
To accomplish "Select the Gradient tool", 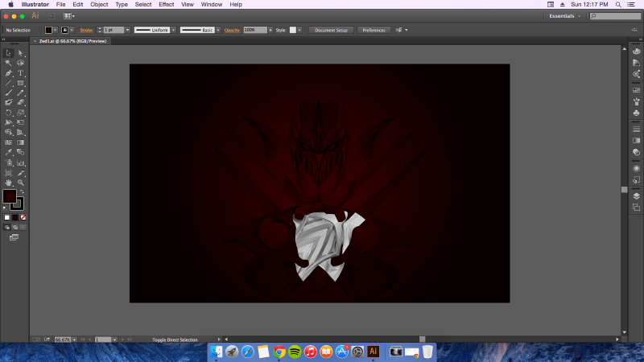I will [21, 142].
